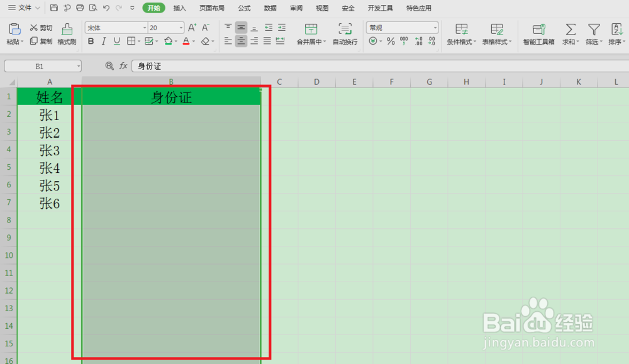
Task: Open the font name dropdown
Action: tap(144, 28)
